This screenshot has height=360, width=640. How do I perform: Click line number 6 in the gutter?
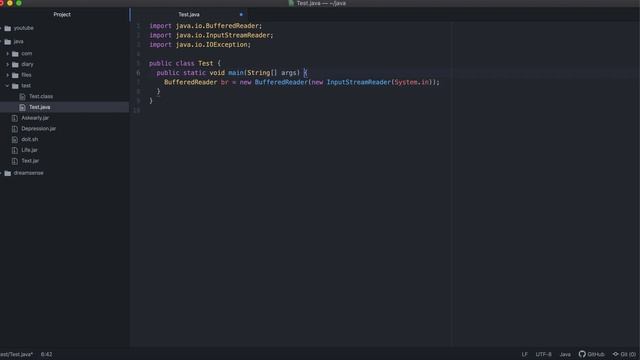[x=138, y=73]
